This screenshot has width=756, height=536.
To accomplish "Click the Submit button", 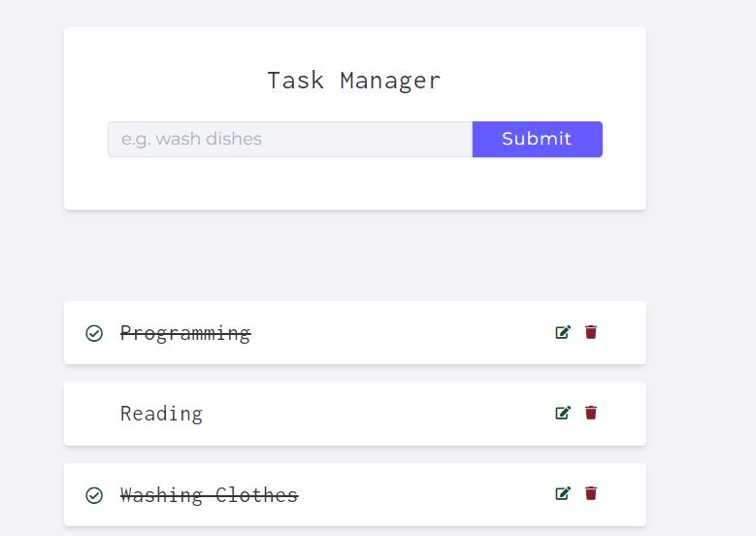I will (x=537, y=139).
